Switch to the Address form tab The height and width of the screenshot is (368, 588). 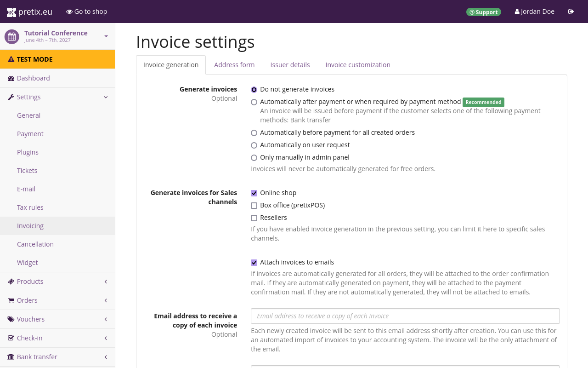pos(234,65)
